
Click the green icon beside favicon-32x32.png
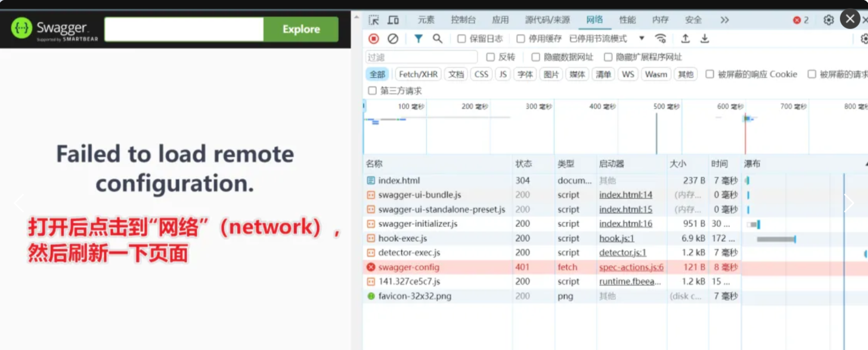point(371,296)
